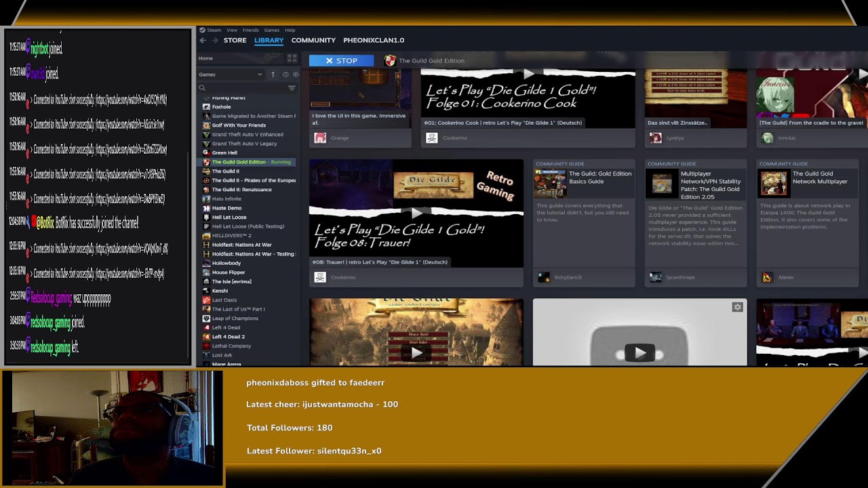Open Cookerino author under Trauer video

pyautogui.click(x=342, y=277)
